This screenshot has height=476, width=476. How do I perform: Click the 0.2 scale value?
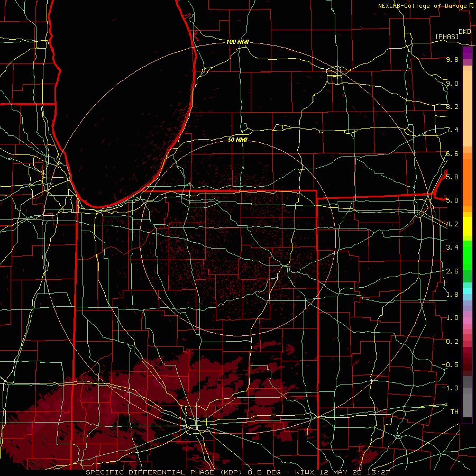tap(452, 341)
